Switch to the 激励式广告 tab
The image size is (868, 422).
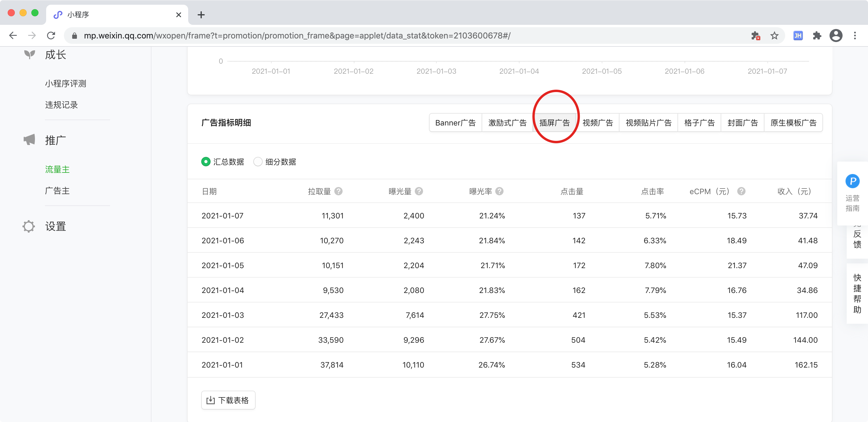pyautogui.click(x=507, y=123)
